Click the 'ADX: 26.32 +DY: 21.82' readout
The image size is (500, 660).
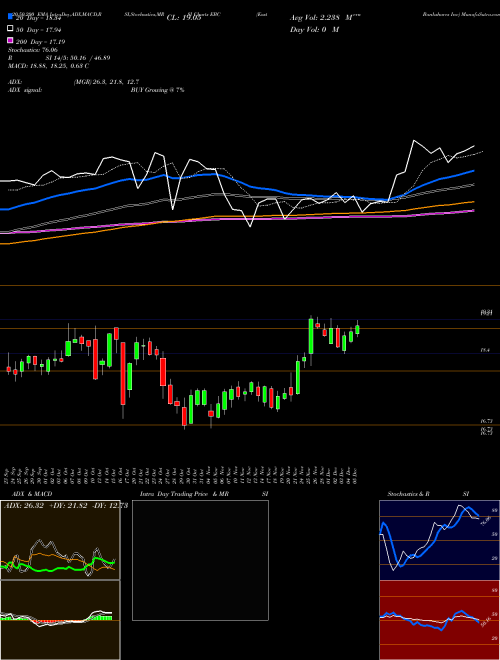64,505
